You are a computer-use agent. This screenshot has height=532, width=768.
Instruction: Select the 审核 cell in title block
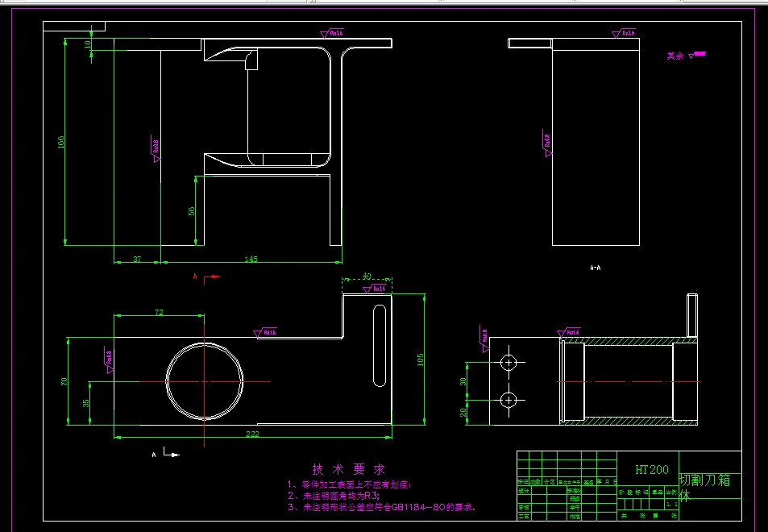(524, 508)
